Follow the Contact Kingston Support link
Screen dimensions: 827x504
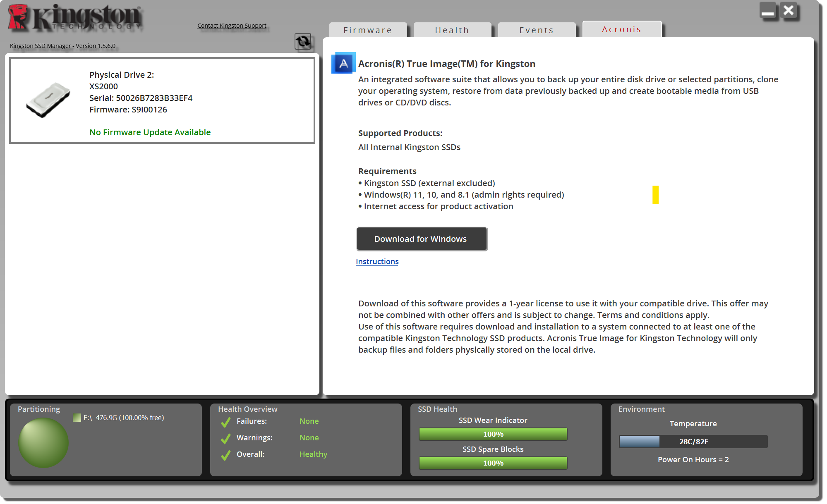click(x=232, y=26)
